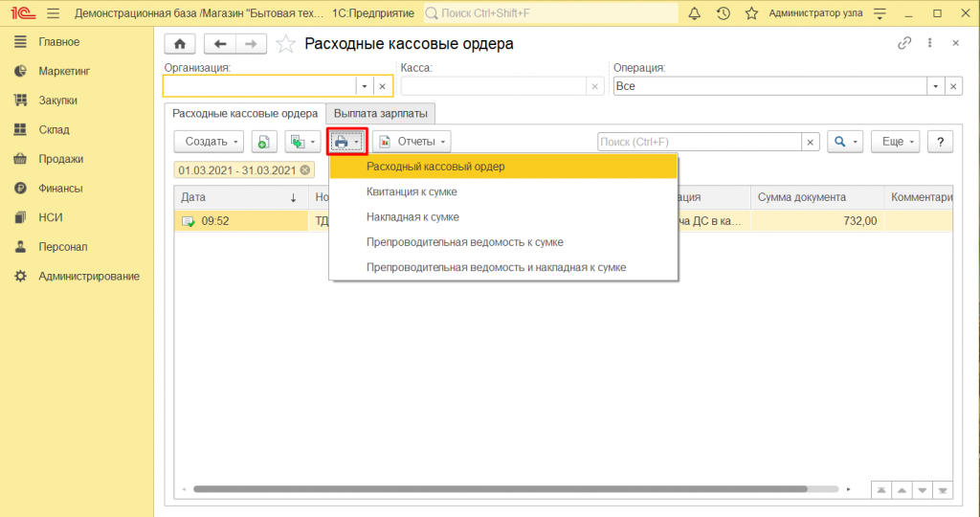The image size is (980, 517).
Task: Remove the date period filter chip
Action: 305,170
